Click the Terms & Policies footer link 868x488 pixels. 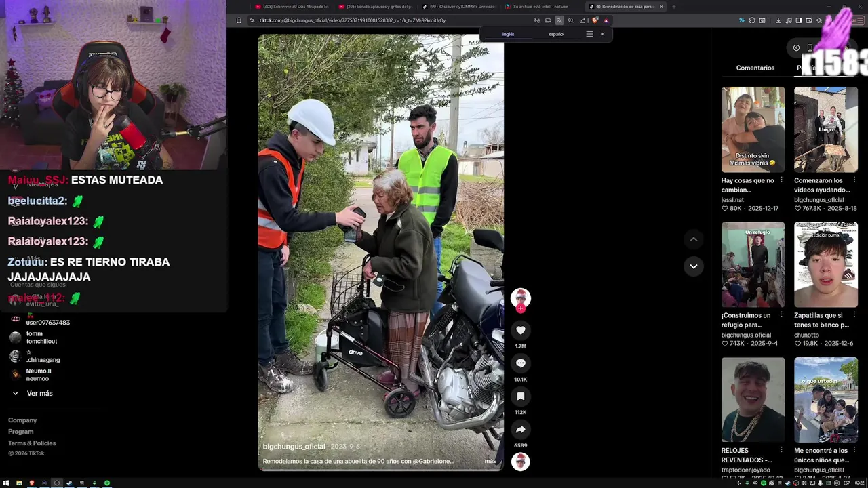(32, 443)
